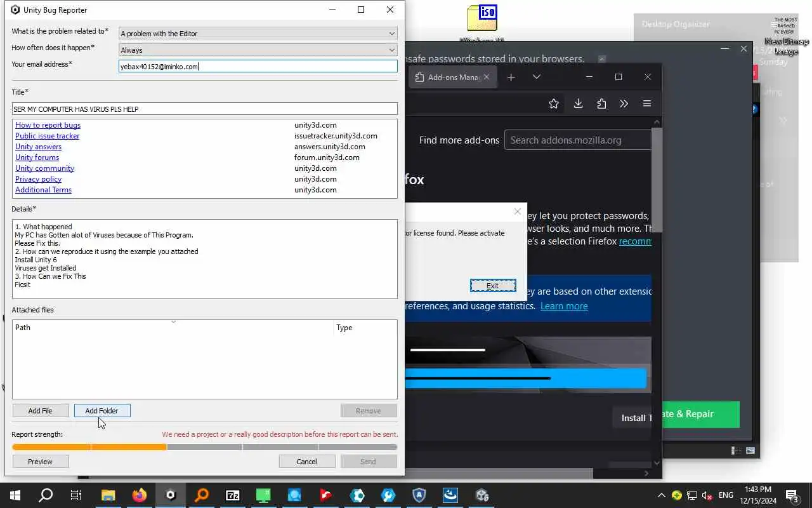This screenshot has width=812, height=508.
Task: Click the Add Folder button
Action: tap(101, 411)
